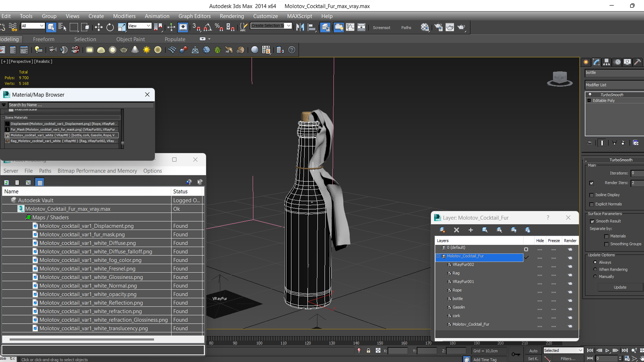Select the bottle object in Layer list
This screenshot has width=644, height=362.
(458, 299)
